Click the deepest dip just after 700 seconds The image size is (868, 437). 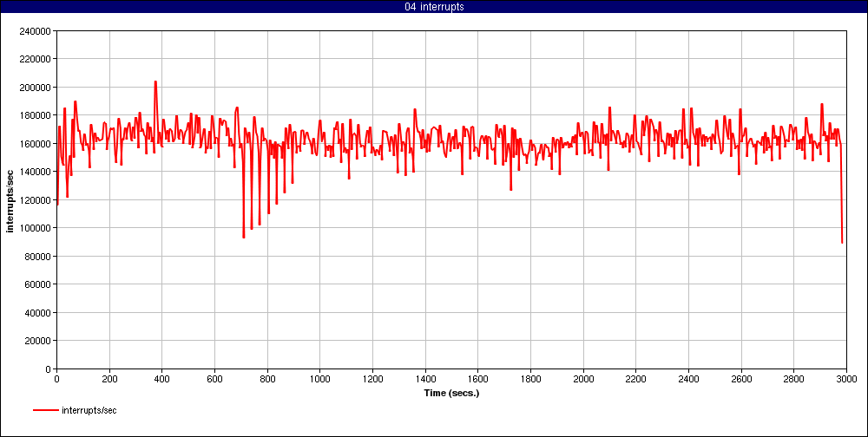pos(244,237)
